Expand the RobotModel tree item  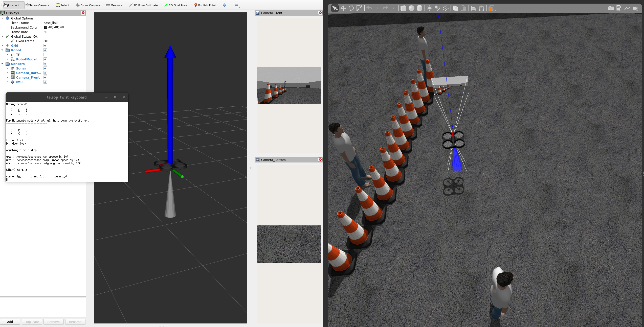tap(7, 59)
